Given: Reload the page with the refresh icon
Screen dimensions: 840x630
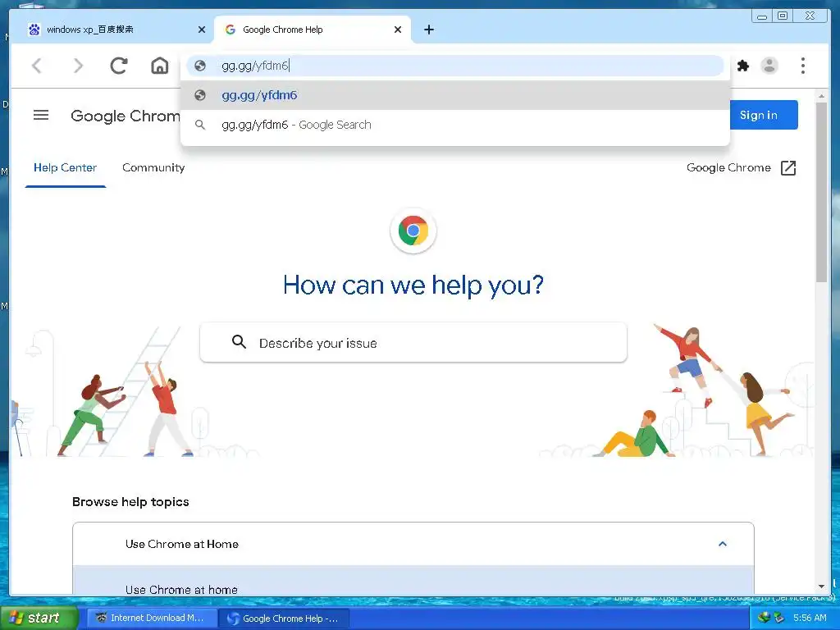Looking at the screenshot, I should coord(118,66).
